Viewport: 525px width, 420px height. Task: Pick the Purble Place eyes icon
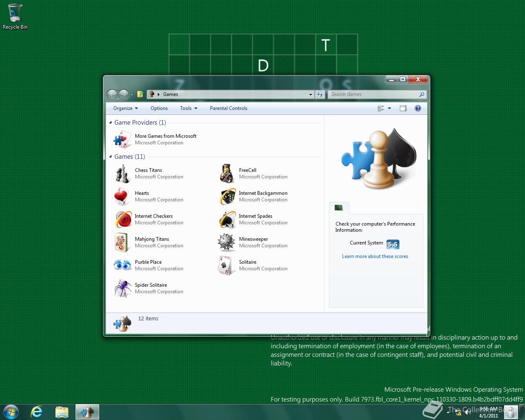tap(122, 265)
